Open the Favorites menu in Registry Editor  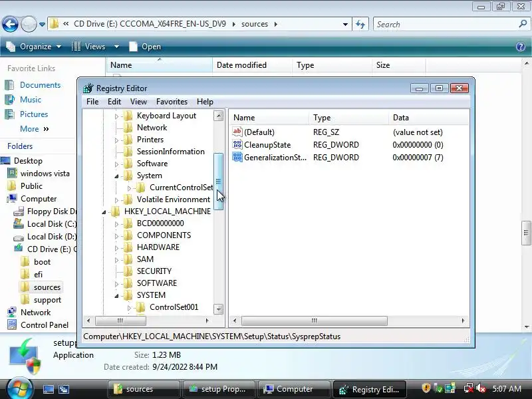pyautogui.click(x=172, y=102)
